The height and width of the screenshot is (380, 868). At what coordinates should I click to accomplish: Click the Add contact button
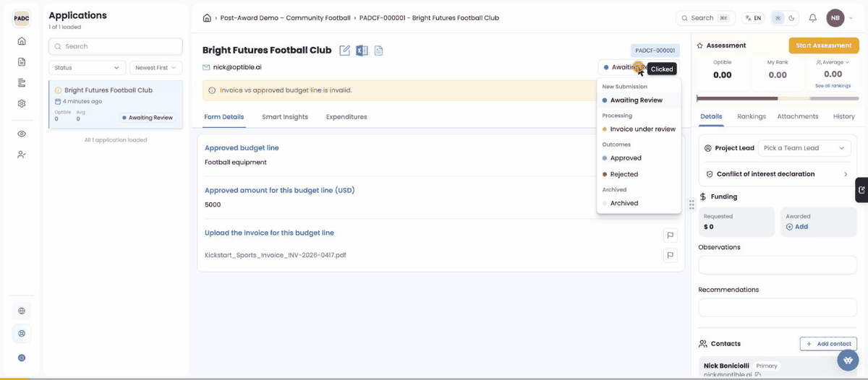(828, 344)
